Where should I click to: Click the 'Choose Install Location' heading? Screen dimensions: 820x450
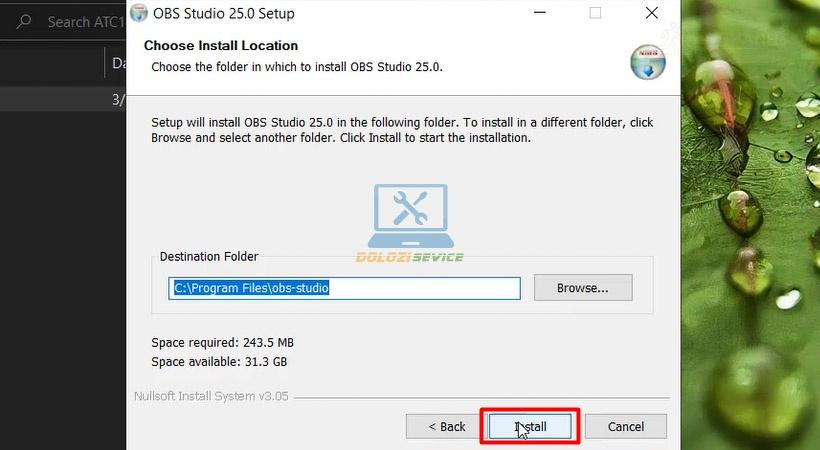[221, 46]
